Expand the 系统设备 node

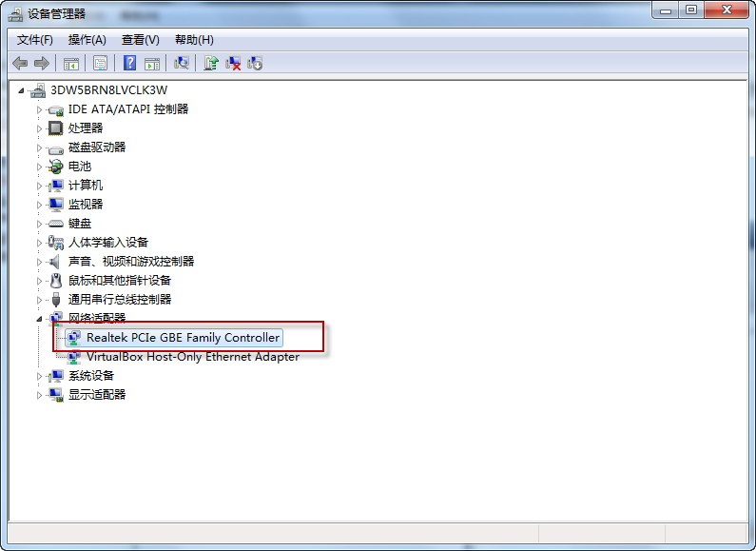[x=40, y=376]
